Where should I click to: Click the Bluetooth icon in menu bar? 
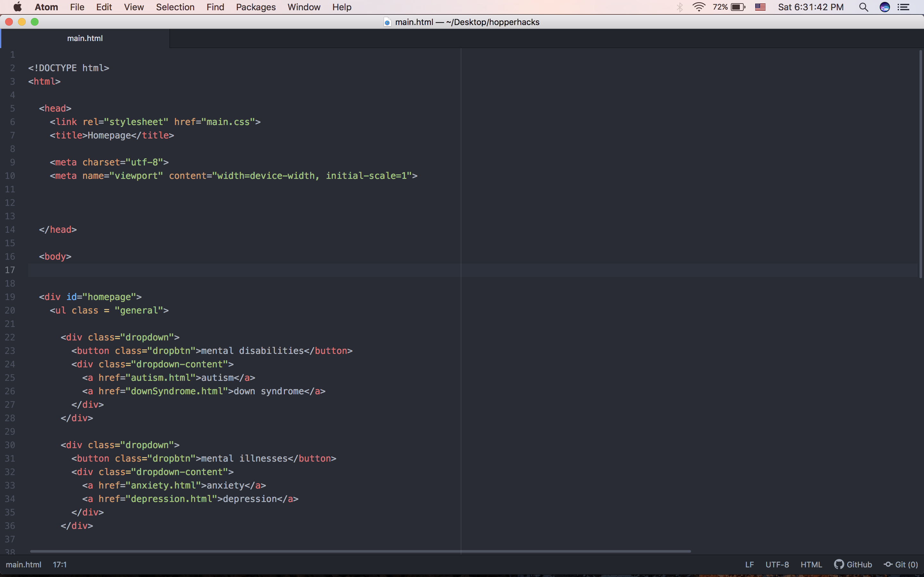pos(680,7)
